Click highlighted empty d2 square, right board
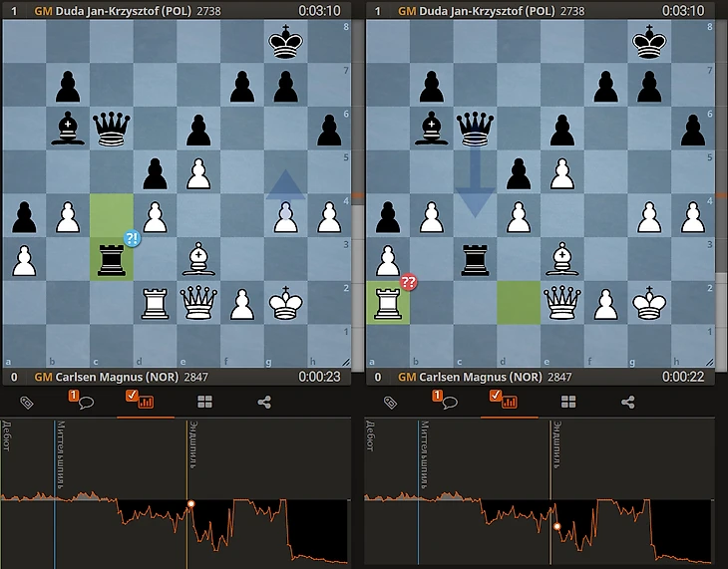This screenshot has height=569, width=728. (519, 303)
